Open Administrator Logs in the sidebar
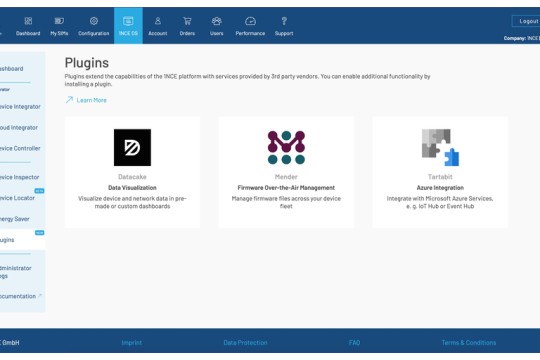This screenshot has width=540, height=360. [x=15, y=272]
